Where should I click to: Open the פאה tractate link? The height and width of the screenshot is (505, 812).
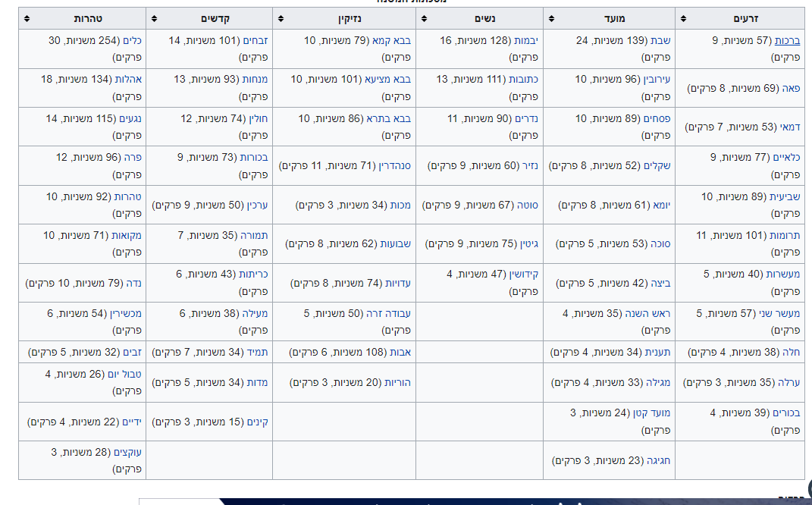coord(792,88)
